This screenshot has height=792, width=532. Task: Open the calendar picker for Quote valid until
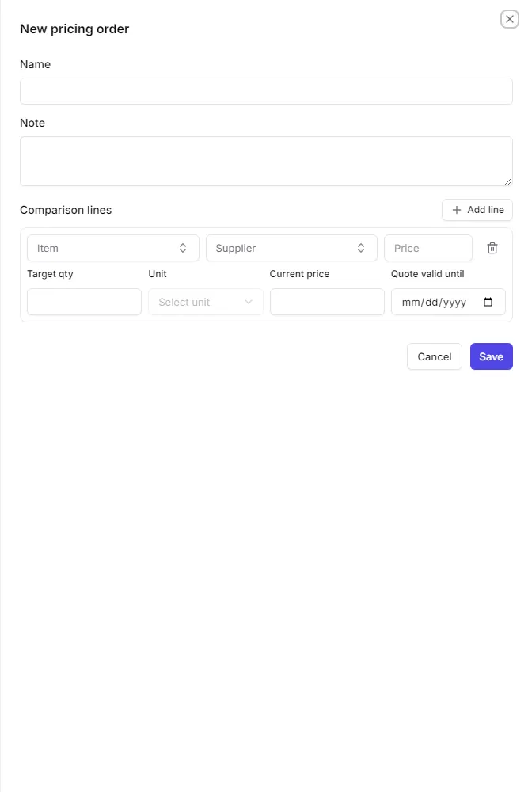[488, 302]
